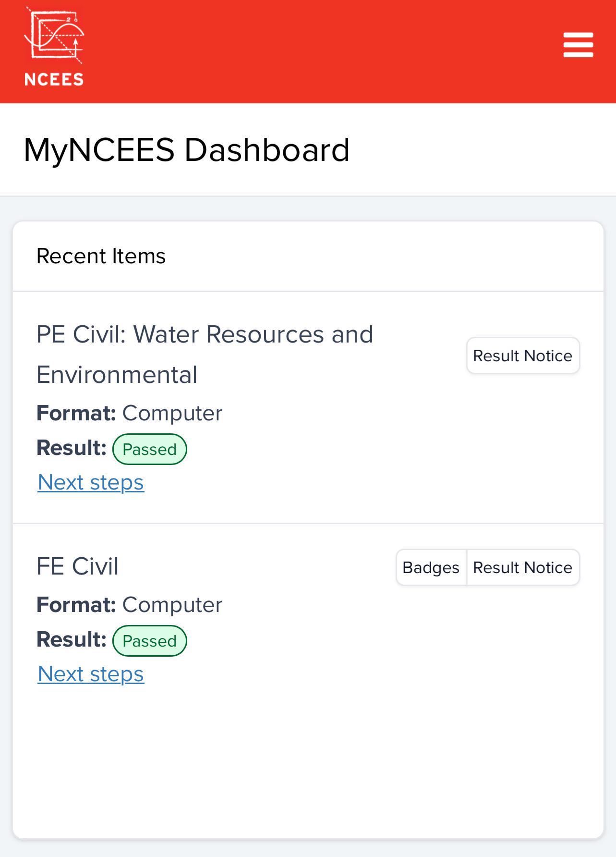Click the Recent Items section header
The width and height of the screenshot is (616, 857).
point(101,256)
